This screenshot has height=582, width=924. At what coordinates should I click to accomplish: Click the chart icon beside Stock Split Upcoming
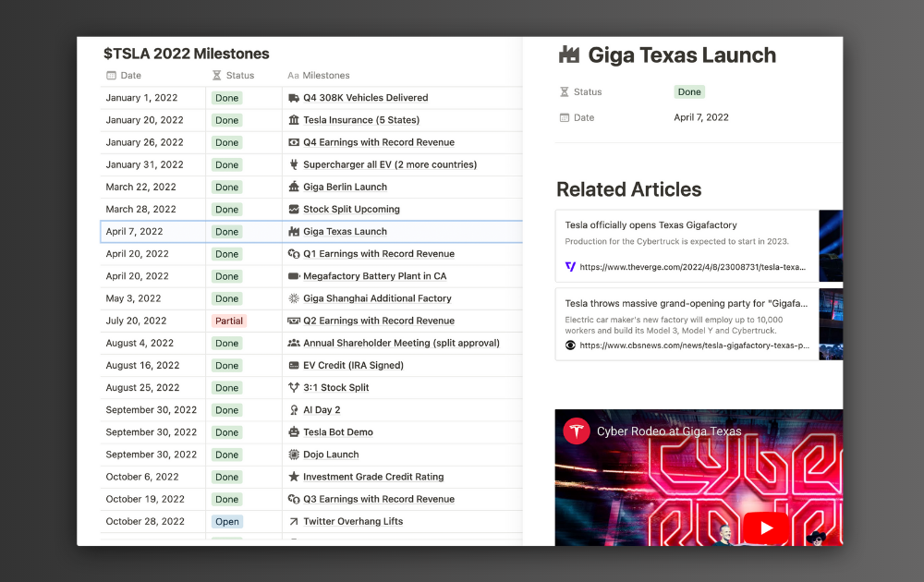(x=294, y=209)
